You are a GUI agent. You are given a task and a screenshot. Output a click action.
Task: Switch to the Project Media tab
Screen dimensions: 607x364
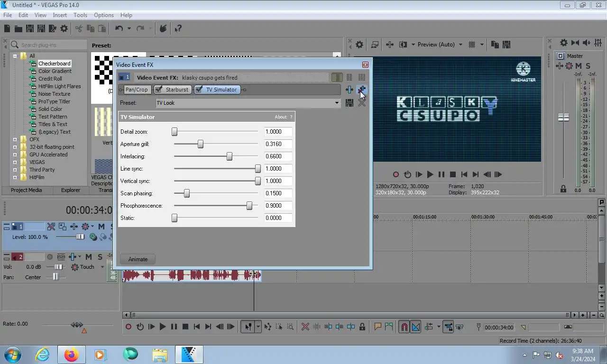(x=27, y=190)
